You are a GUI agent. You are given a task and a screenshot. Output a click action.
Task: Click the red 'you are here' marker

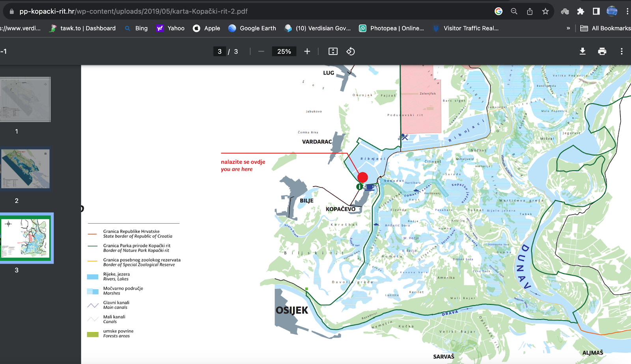click(362, 177)
